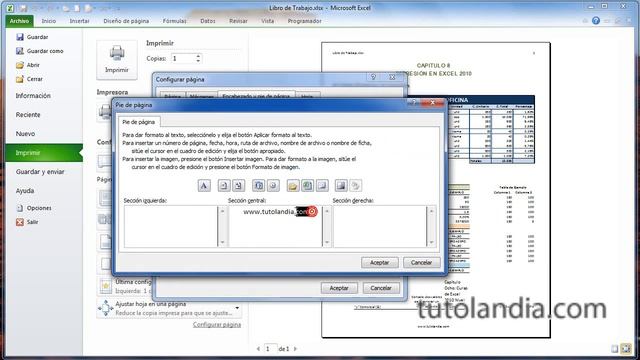Click Aceptar in Configurar página dialog
The height and width of the screenshot is (360, 640).
[x=339, y=288]
